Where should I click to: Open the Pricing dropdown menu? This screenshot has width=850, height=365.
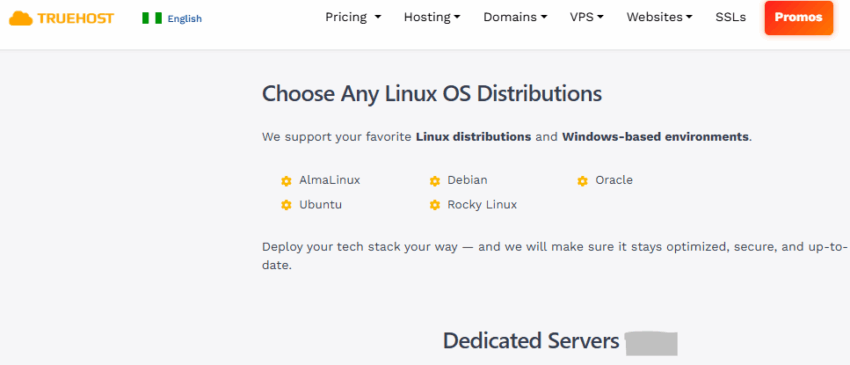pyautogui.click(x=353, y=17)
